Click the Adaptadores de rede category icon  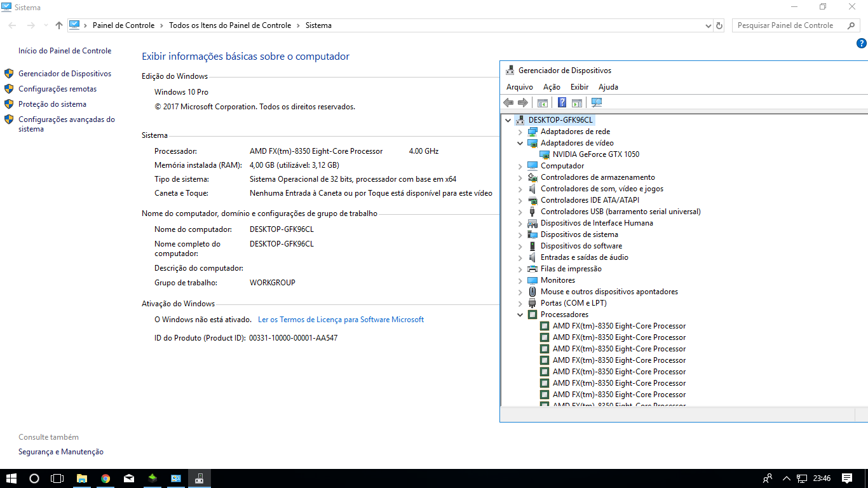tap(532, 132)
